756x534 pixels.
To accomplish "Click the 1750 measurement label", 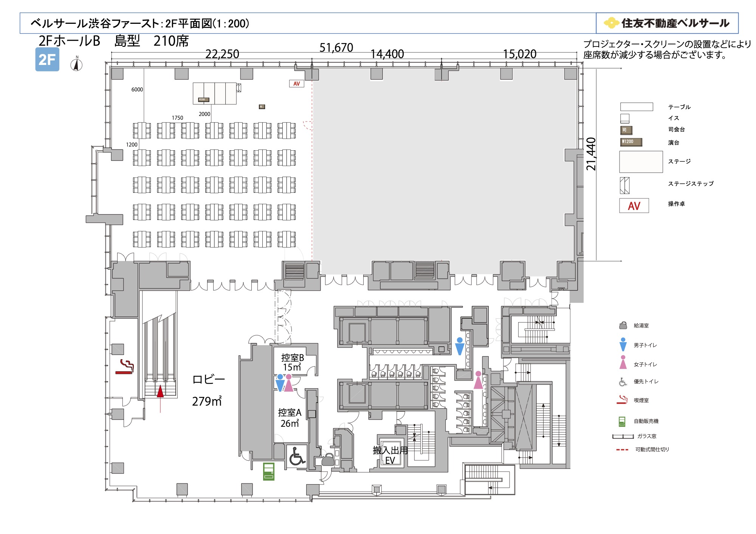I will click(x=177, y=118).
